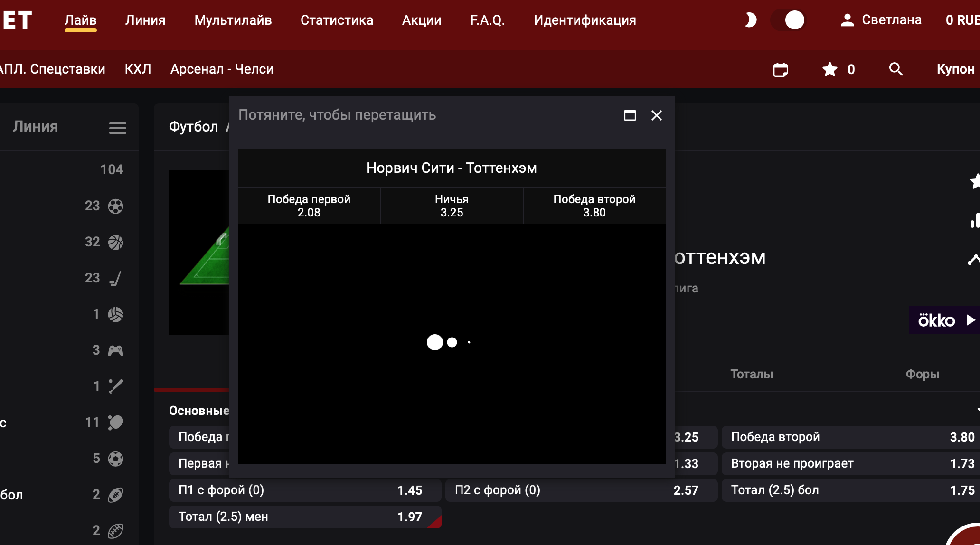
Task: Close the draggable video popup
Action: [656, 115]
